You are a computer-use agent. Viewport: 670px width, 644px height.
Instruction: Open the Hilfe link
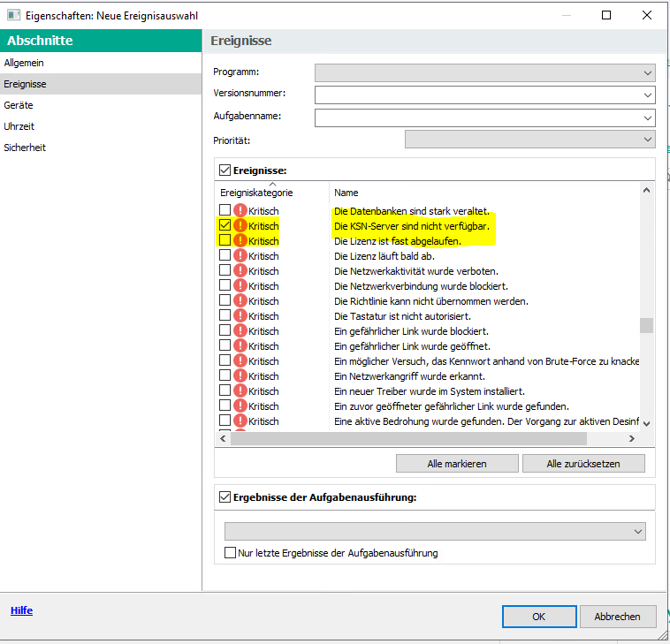click(21, 610)
